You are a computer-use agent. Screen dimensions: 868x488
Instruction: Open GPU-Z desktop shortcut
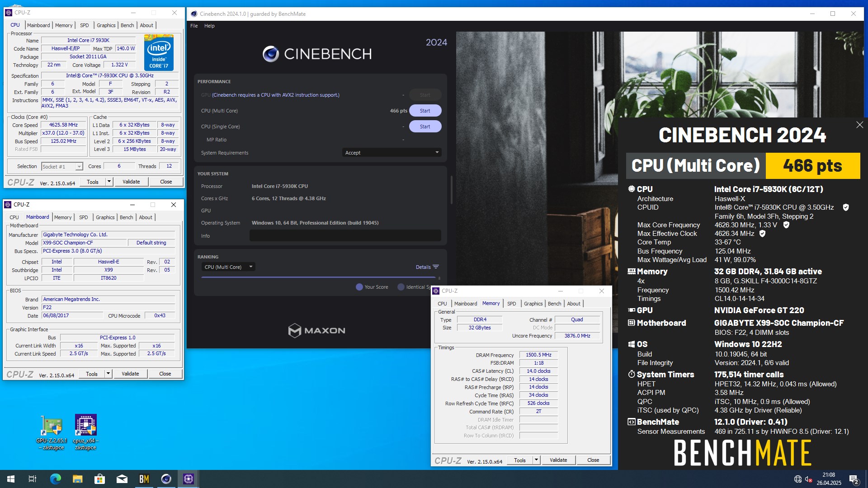(x=52, y=432)
